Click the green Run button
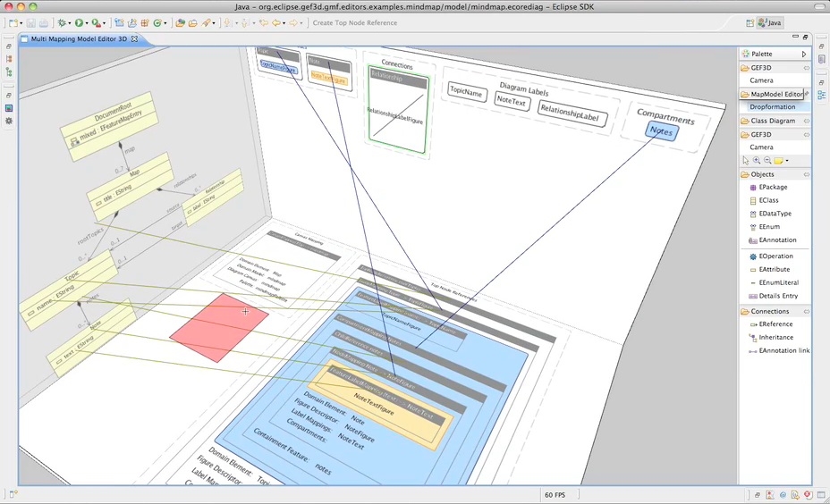The height and width of the screenshot is (504, 830). [79, 22]
